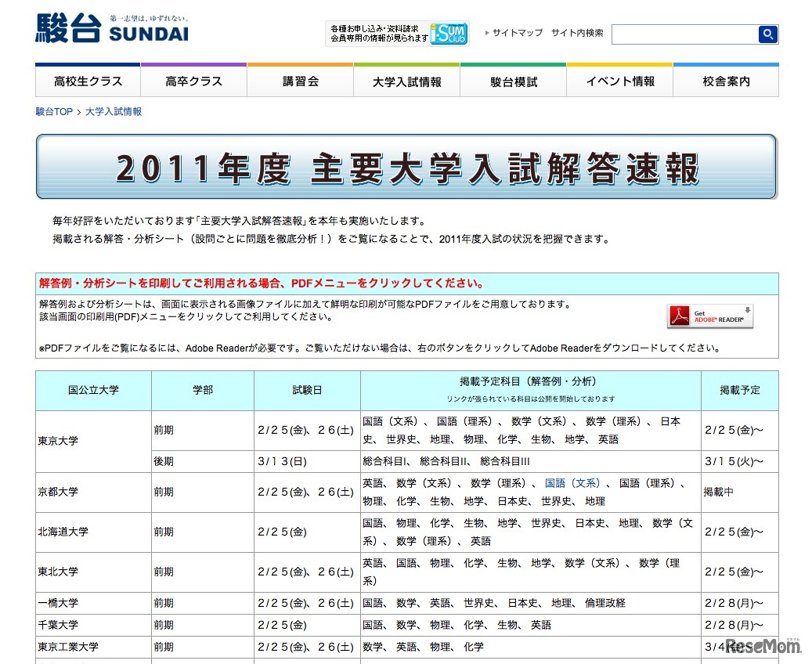Expand the arrow next to サイトマップ
812x664 pixels.
tap(488, 34)
